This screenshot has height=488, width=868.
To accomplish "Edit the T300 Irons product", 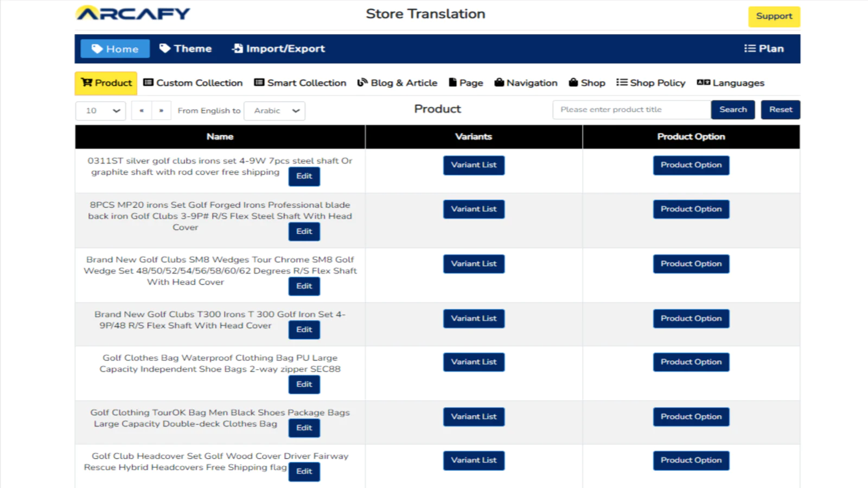I will 304,330.
